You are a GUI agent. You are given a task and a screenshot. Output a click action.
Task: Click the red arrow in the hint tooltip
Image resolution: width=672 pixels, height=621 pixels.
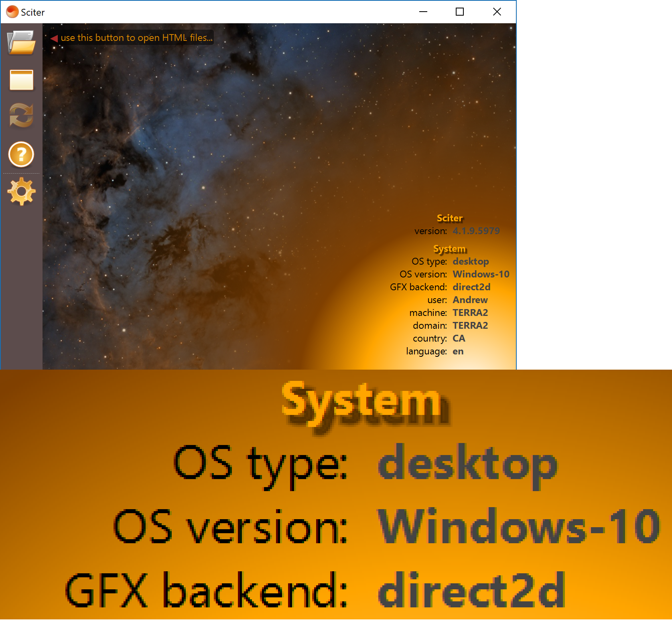click(54, 38)
